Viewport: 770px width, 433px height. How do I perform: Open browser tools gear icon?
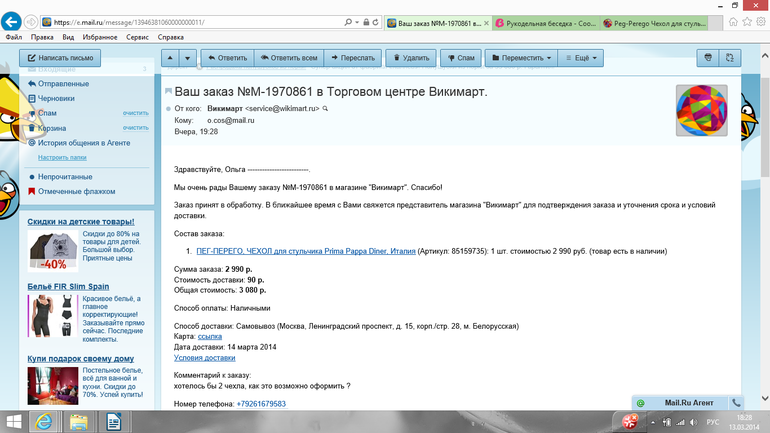point(761,22)
